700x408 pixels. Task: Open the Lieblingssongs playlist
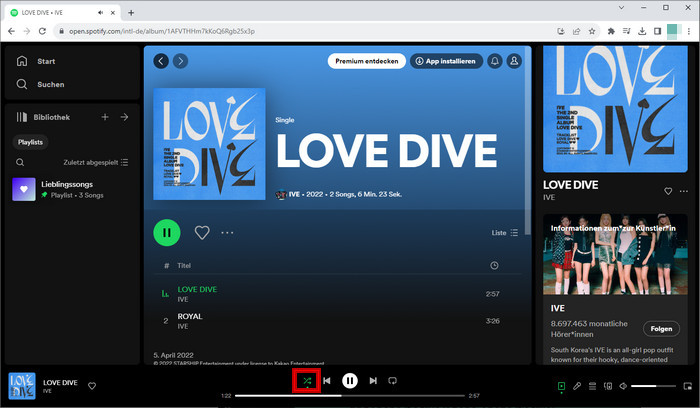coord(71,189)
